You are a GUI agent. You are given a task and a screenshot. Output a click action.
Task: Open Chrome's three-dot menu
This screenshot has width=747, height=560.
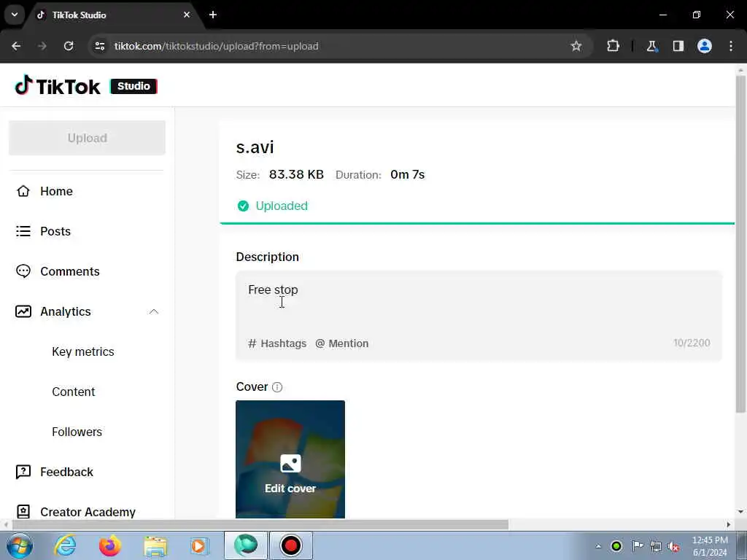[731, 46]
